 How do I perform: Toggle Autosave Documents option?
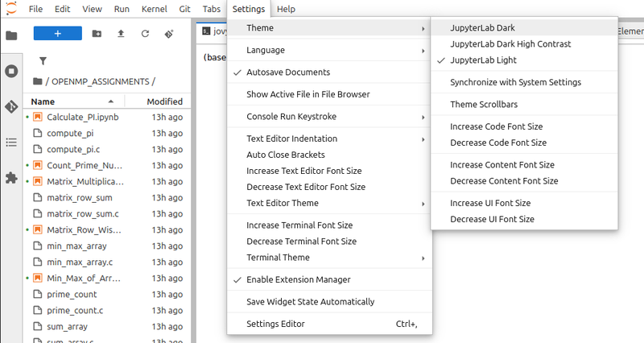click(x=287, y=72)
